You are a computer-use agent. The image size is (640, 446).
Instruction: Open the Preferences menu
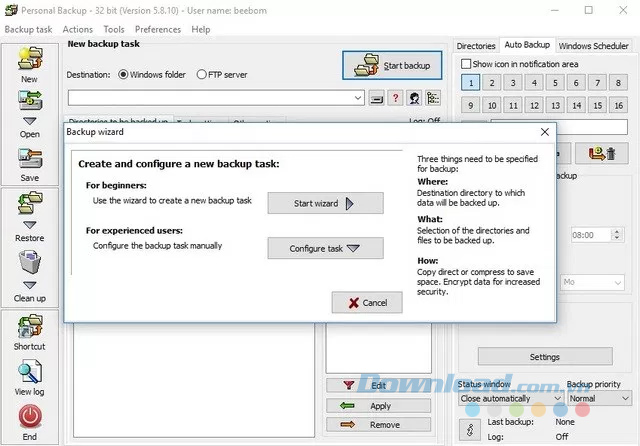(x=158, y=29)
